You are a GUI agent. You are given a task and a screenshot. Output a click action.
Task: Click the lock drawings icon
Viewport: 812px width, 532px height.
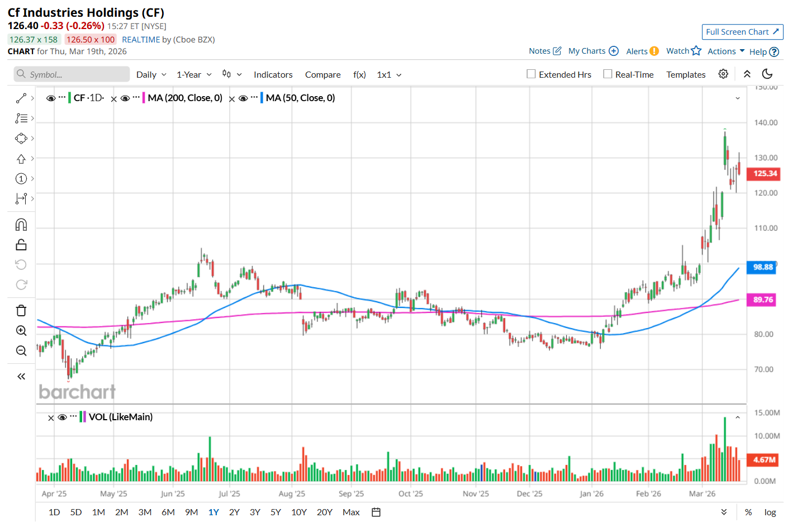pos(21,245)
